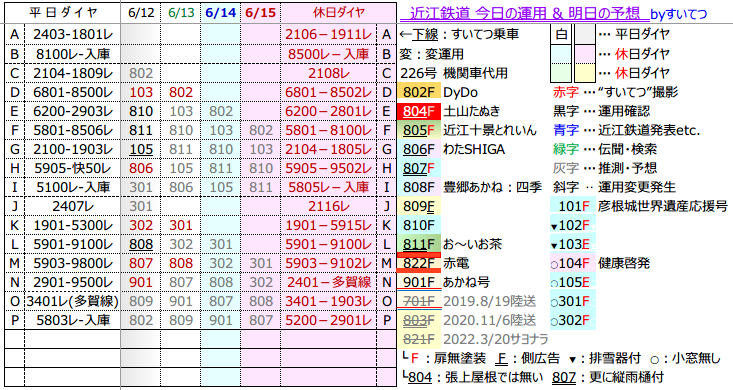Screen dimensions: 733x390
Task: Click the 822F 赤電 legend cell
Action: point(419,263)
